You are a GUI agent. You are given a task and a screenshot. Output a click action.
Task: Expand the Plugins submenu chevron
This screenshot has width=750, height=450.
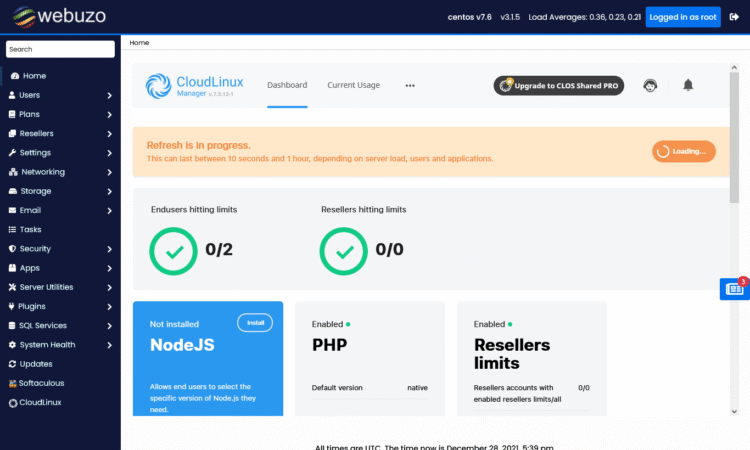pyautogui.click(x=110, y=307)
